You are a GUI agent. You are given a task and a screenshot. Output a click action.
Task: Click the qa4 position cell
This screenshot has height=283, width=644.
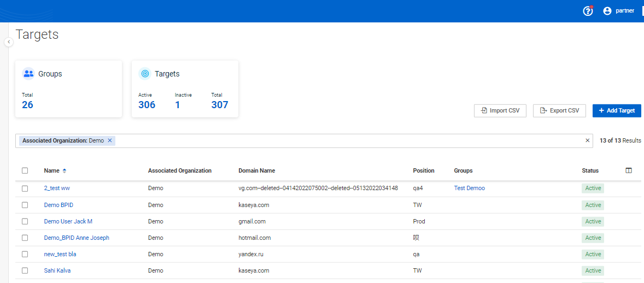[418, 188]
